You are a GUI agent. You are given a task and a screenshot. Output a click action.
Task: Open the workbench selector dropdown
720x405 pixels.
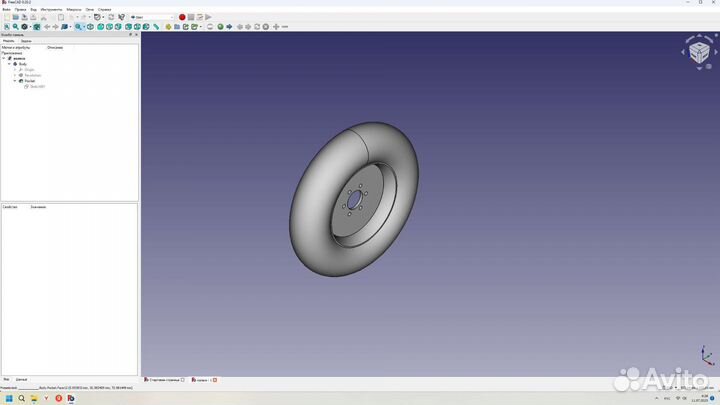151,17
